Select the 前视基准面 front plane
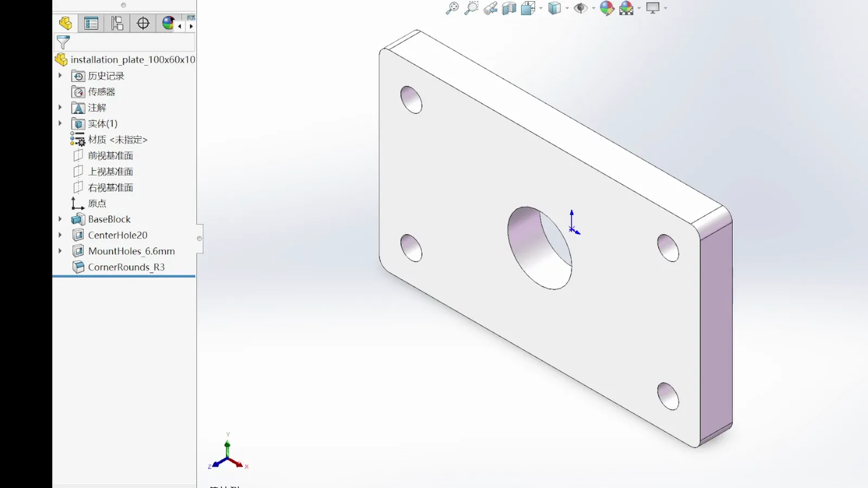Screen dimensions: 868x488 (103, 156)
